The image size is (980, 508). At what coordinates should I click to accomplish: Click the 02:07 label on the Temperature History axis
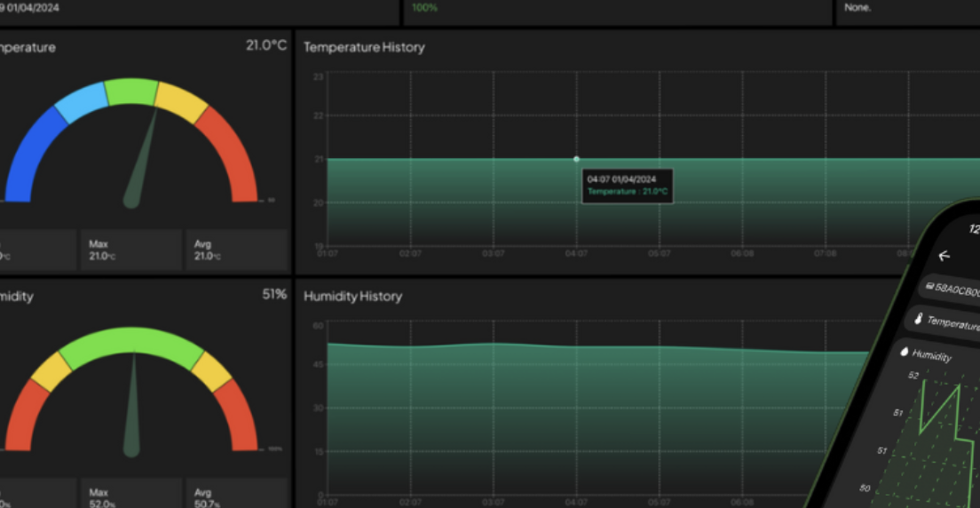(x=410, y=253)
